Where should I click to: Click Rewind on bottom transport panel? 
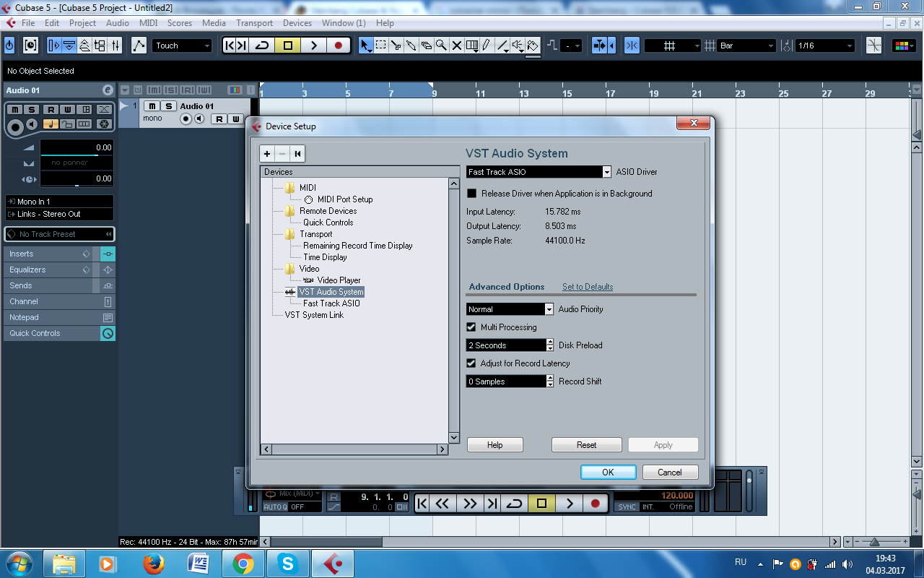tap(443, 504)
